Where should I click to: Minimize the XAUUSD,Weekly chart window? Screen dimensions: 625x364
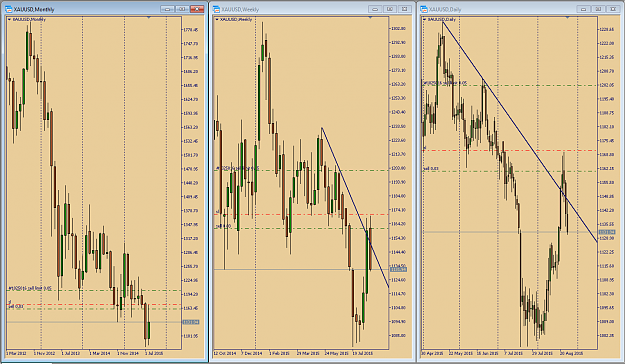click(x=375, y=9)
